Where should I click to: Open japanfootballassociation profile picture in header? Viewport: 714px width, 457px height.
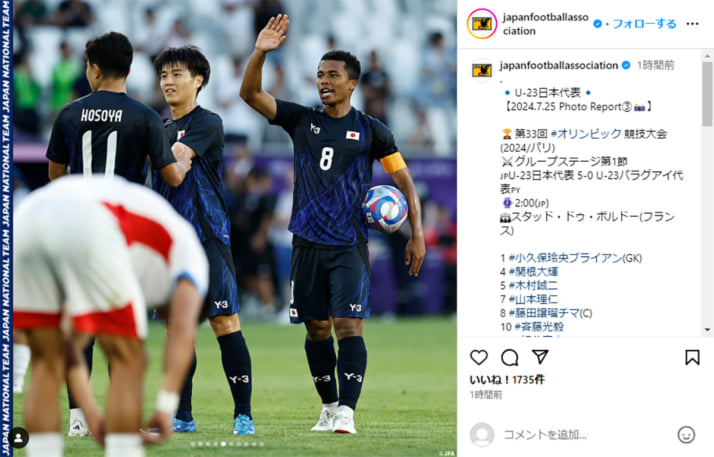(x=482, y=24)
